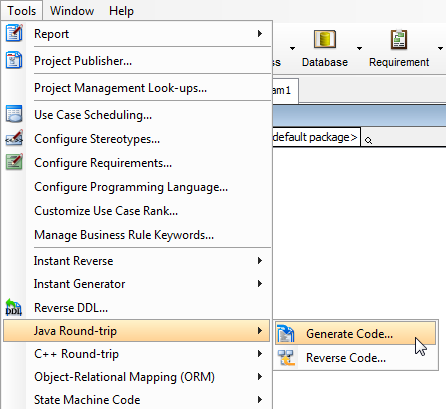Switch to the diagram tab ending in am1

[285, 90]
